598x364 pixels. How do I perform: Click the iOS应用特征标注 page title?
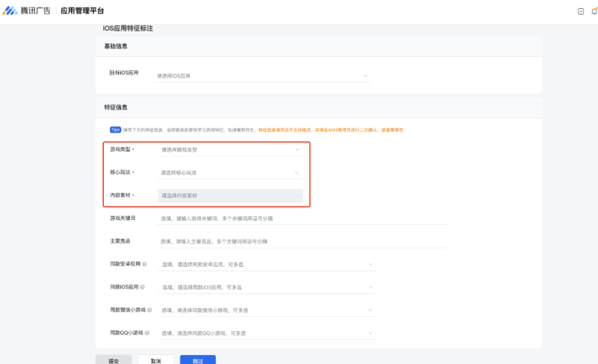pyautogui.click(x=128, y=28)
